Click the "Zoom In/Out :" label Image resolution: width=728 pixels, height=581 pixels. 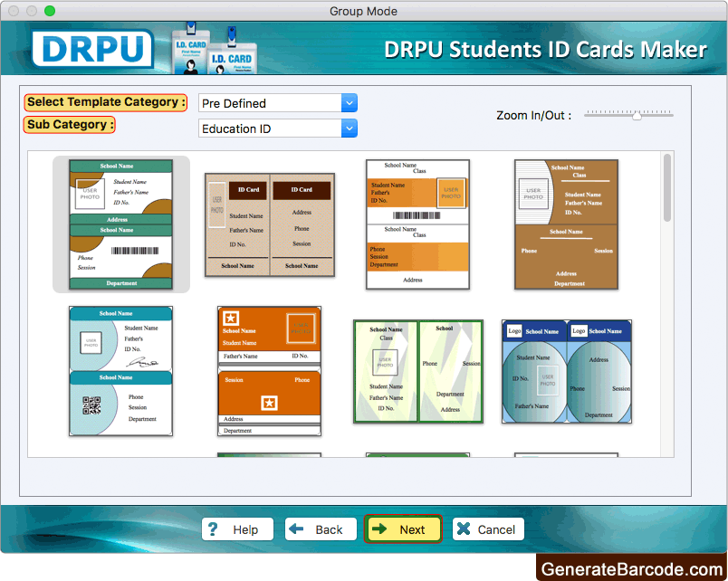533,115
